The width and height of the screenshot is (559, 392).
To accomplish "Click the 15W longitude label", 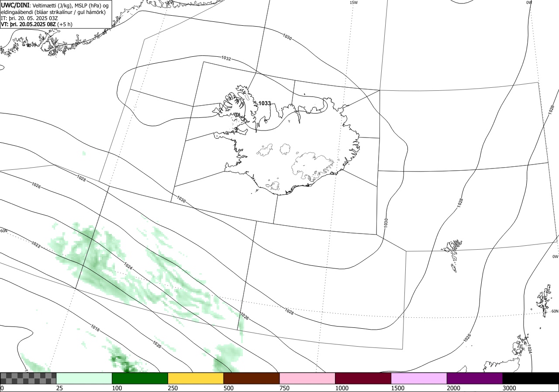I will point(354,3).
